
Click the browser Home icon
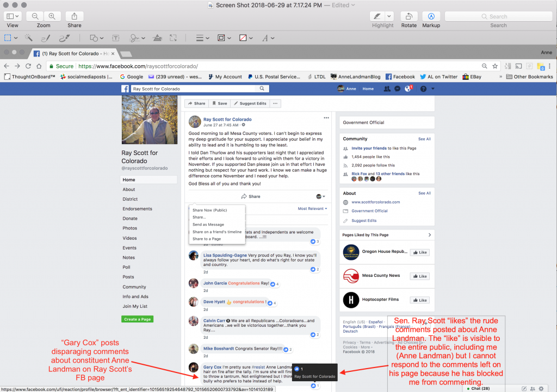point(39,66)
